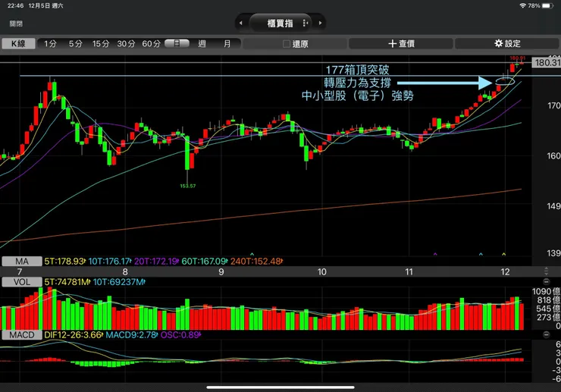Open the 櫃買指 symbol title selector

pyautogui.click(x=280, y=24)
